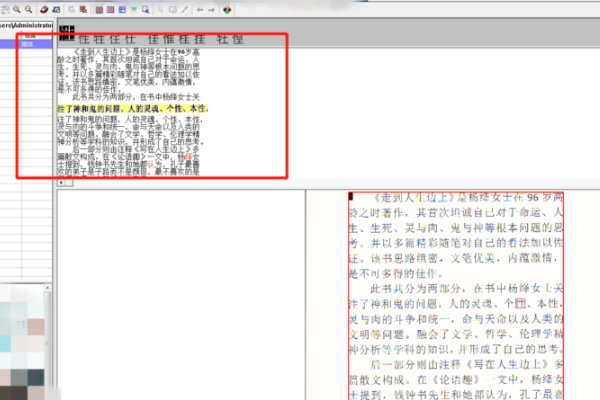Click the line drawing tool icon
Screen dimensions: 600x400
coord(185,10)
